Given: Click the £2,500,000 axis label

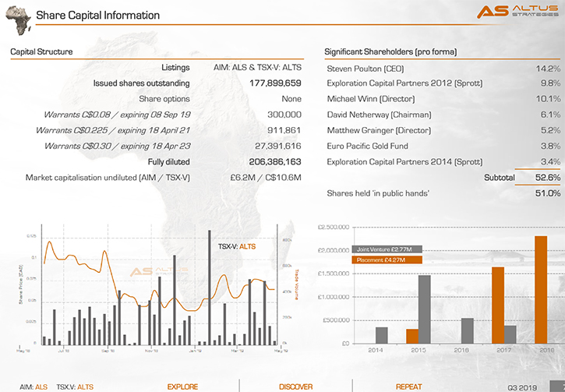Looking at the screenshot, I should tap(334, 227).
